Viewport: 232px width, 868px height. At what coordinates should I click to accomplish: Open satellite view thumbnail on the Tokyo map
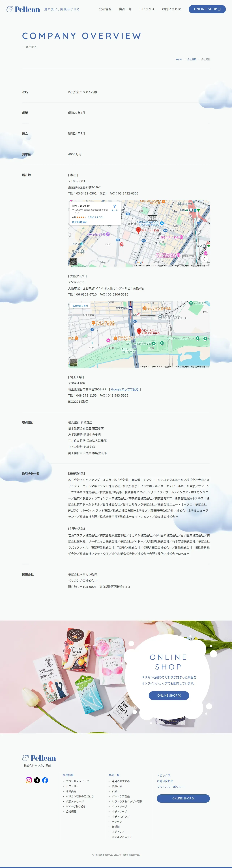click(x=74, y=261)
